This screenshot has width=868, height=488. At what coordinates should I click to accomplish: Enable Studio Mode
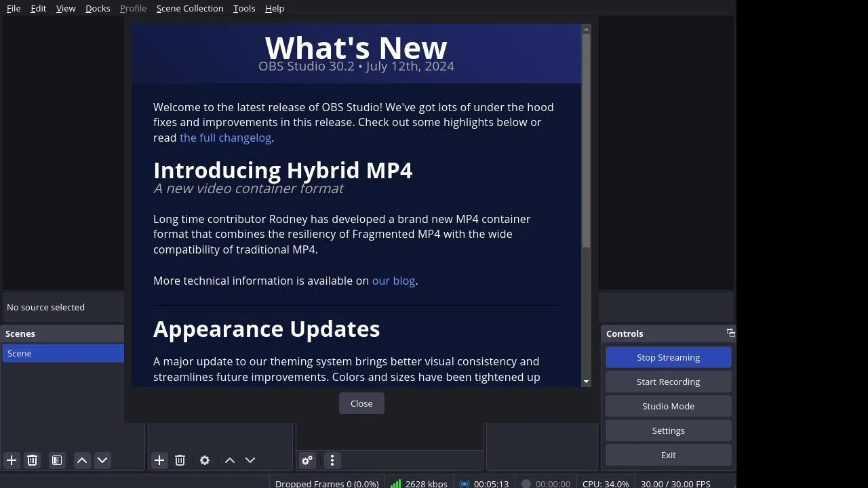pos(669,406)
